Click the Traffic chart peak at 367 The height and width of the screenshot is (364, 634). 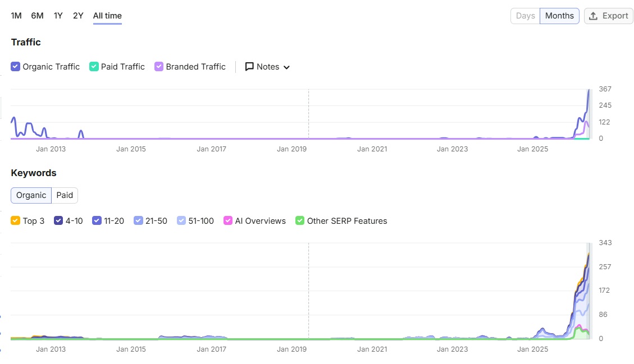point(589,90)
